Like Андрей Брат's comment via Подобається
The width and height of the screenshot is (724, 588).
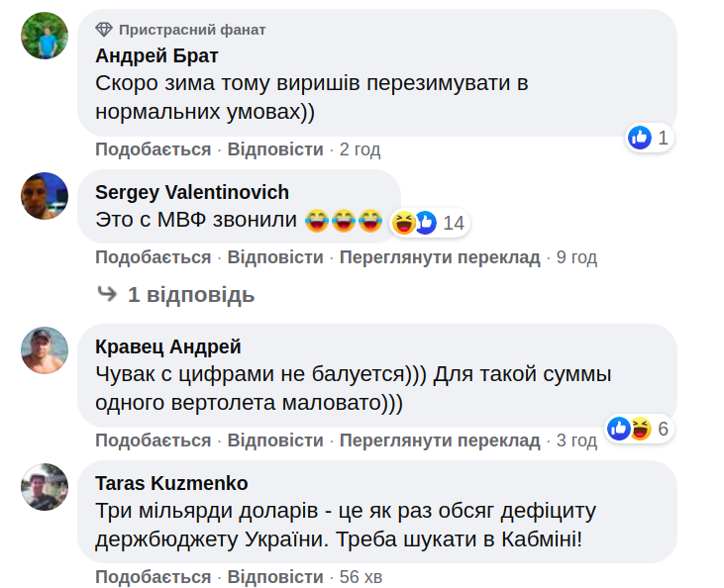(x=153, y=149)
